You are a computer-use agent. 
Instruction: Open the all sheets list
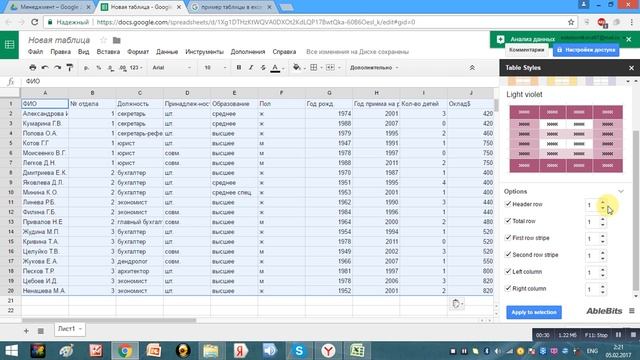click(x=40, y=331)
